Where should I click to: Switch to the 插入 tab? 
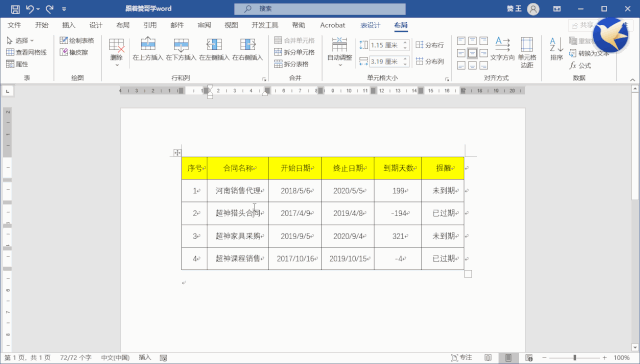[x=69, y=25]
